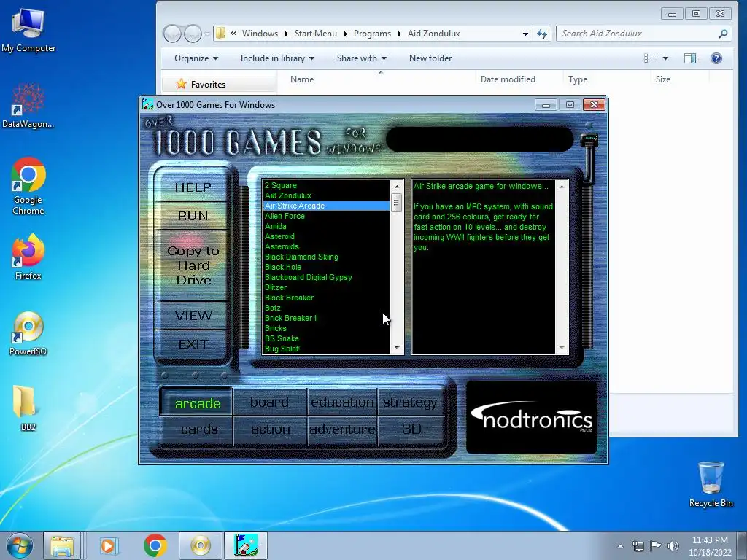Click the network tray icon
The height and width of the screenshot is (560, 747).
coord(638,546)
